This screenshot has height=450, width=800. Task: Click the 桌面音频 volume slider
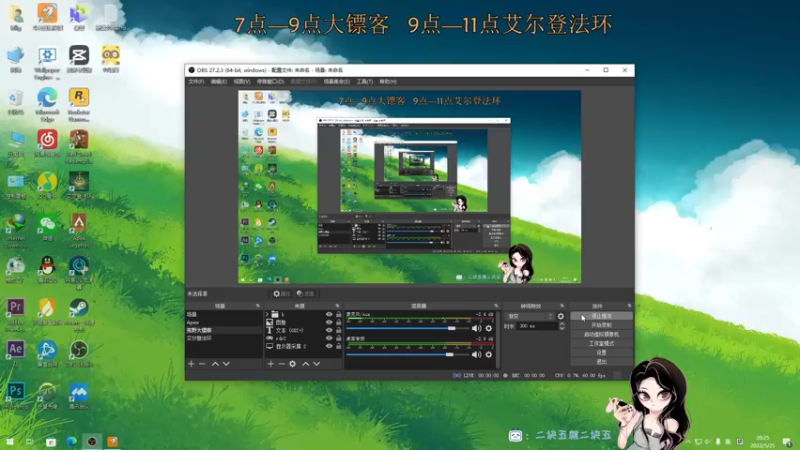[407, 355]
